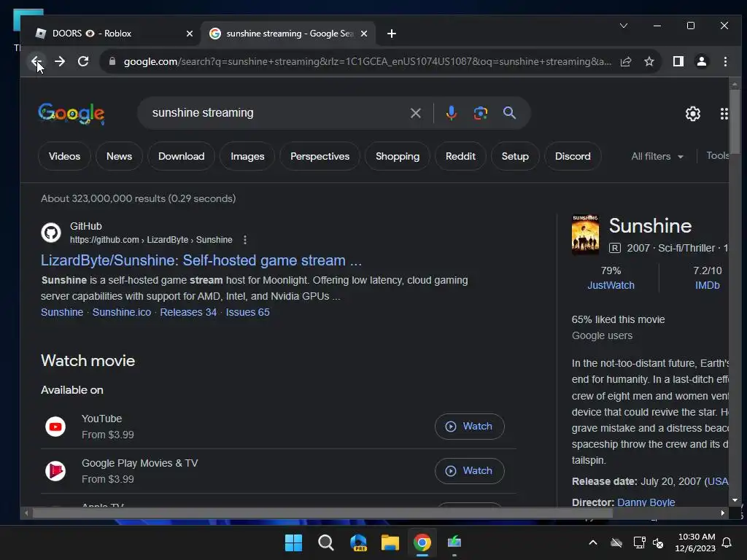Click the Google logo
747x560 pixels.
[x=71, y=113]
